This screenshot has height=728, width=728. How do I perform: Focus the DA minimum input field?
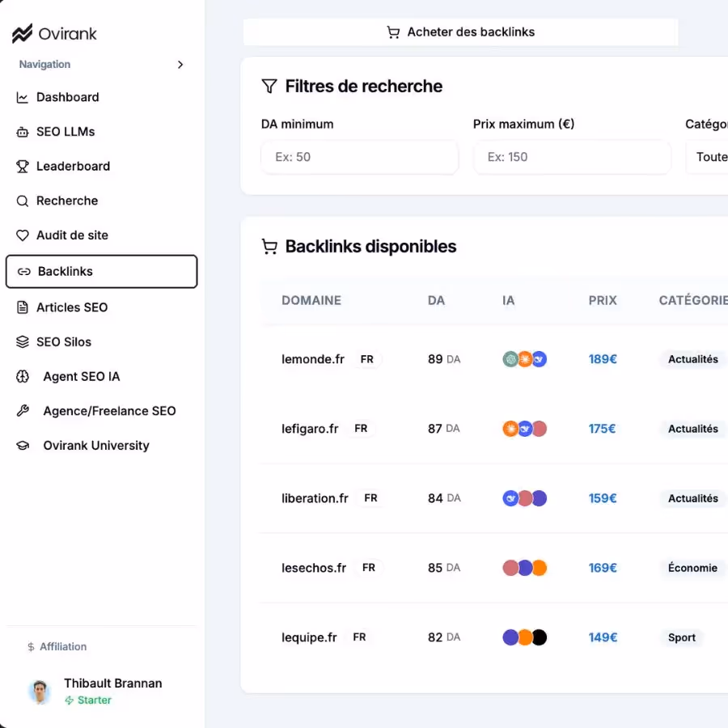(360, 158)
